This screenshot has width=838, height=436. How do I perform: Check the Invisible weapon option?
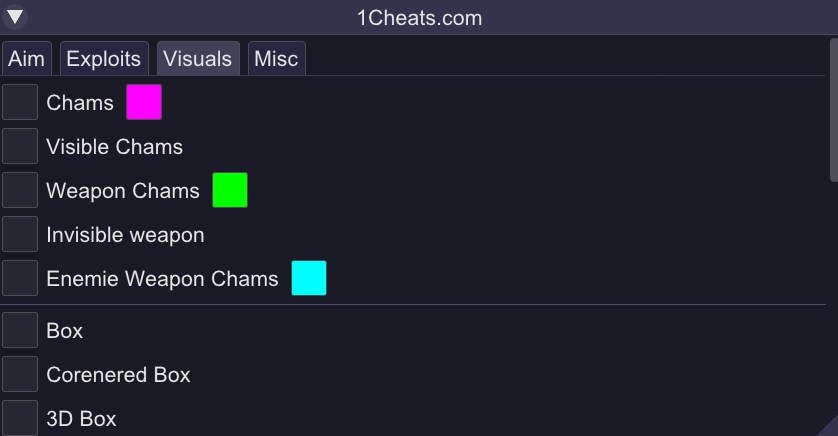[x=20, y=234]
